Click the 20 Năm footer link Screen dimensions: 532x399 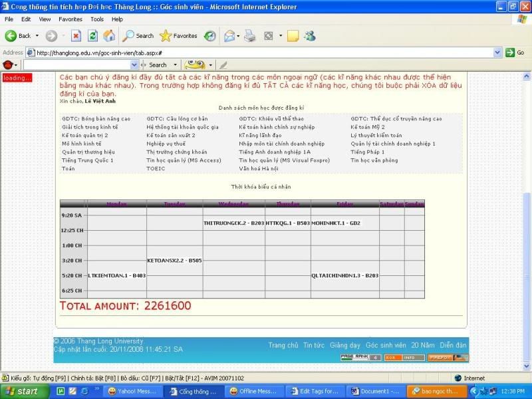click(x=423, y=345)
